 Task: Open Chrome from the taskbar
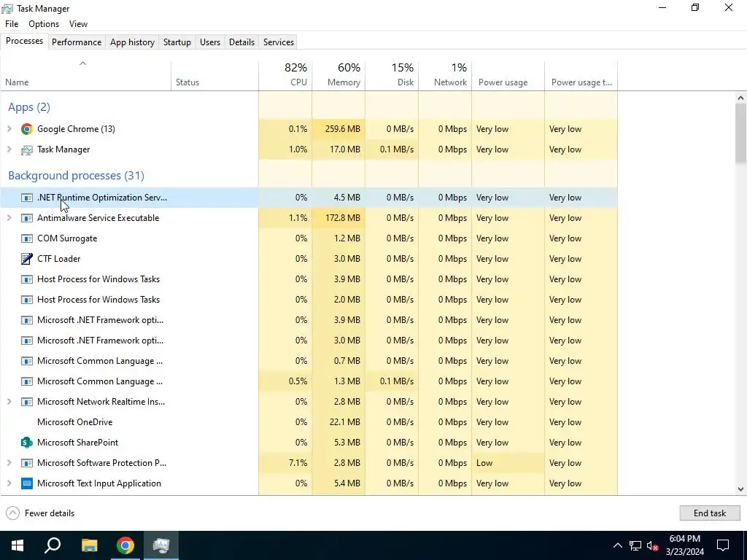[x=125, y=545]
